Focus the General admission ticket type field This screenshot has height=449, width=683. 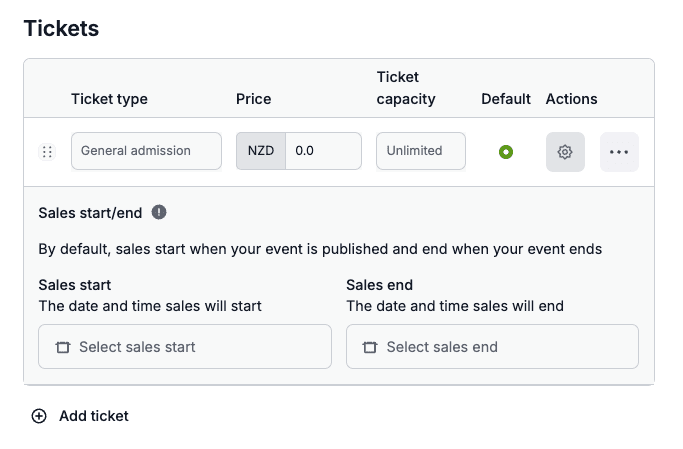tap(146, 151)
